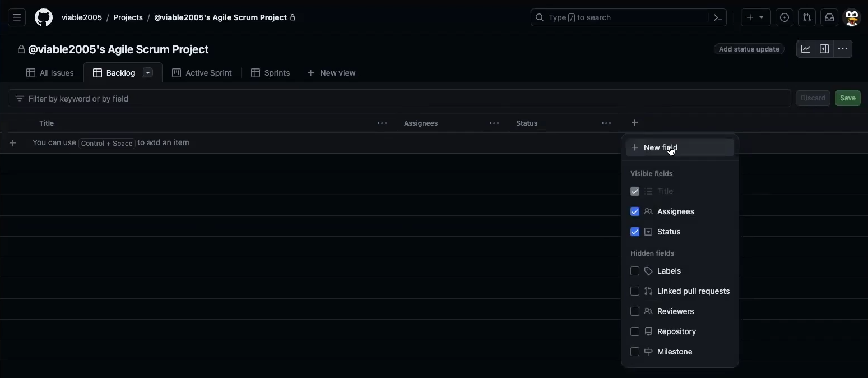Screen dimensions: 868x378
Task: Enable the Labels hidden field
Action: click(x=635, y=271)
